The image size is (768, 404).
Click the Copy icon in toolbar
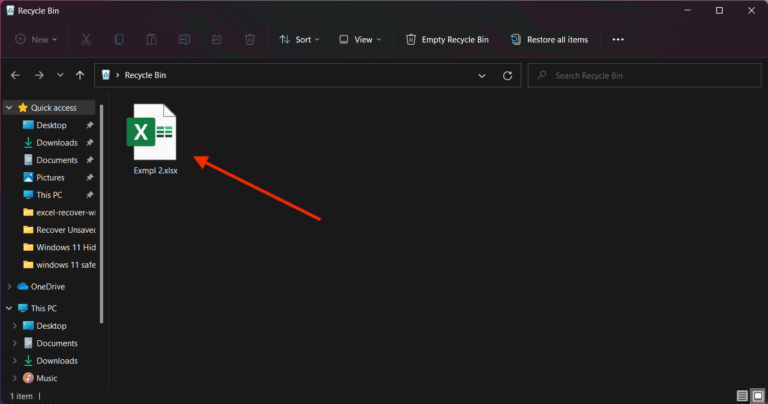pyautogui.click(x=119, y=40)
